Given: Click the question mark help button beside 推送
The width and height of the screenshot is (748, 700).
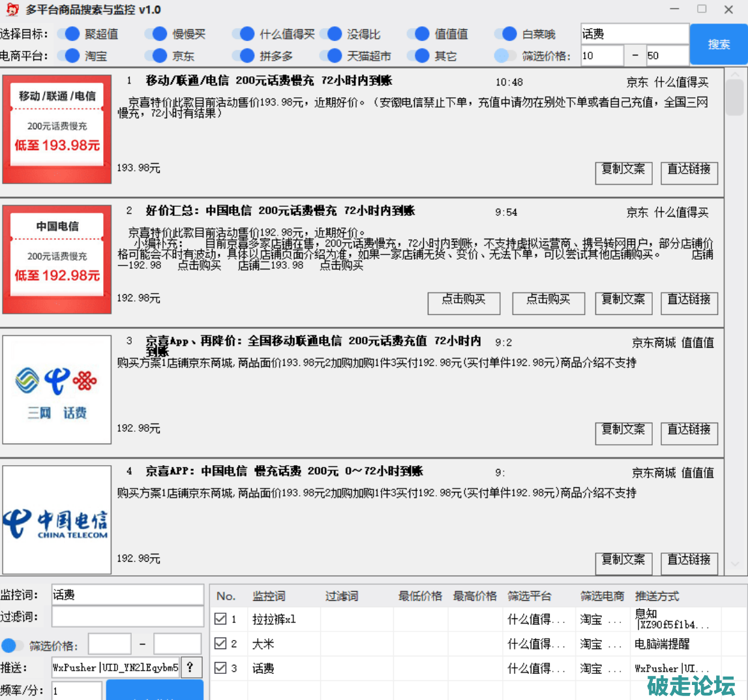Looking at the screenshot, I should pyautogui.click(x=190, y=667).
